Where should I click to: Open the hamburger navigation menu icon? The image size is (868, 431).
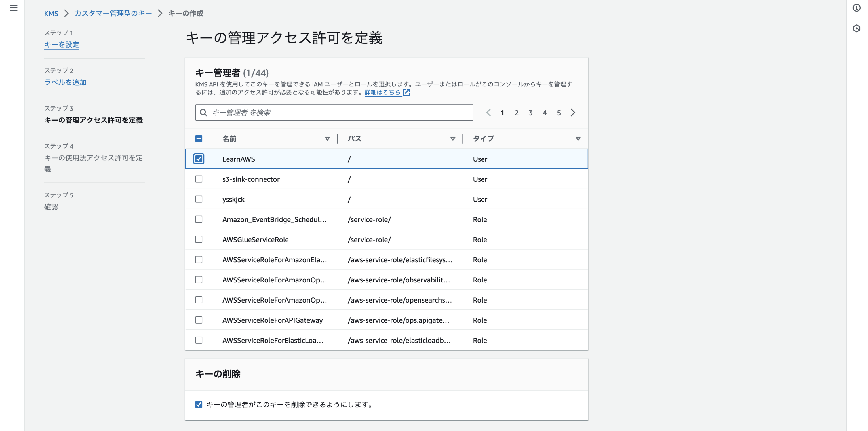[14, 8]
